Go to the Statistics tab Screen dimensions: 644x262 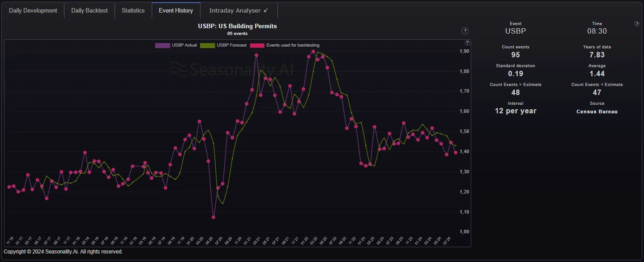pos(133,10)
